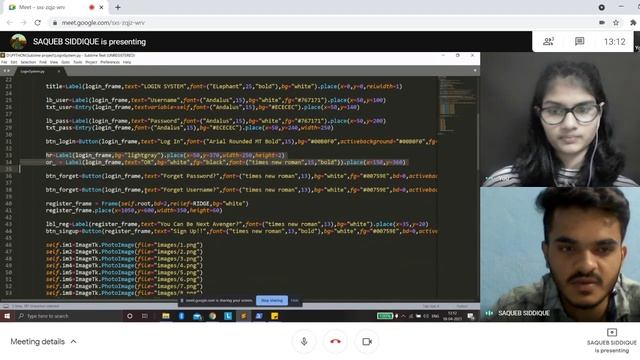The height and width of the screenshot is (360, 640).
Task: Turn off the camera in Meet controls
Action: tap(367, 342)
